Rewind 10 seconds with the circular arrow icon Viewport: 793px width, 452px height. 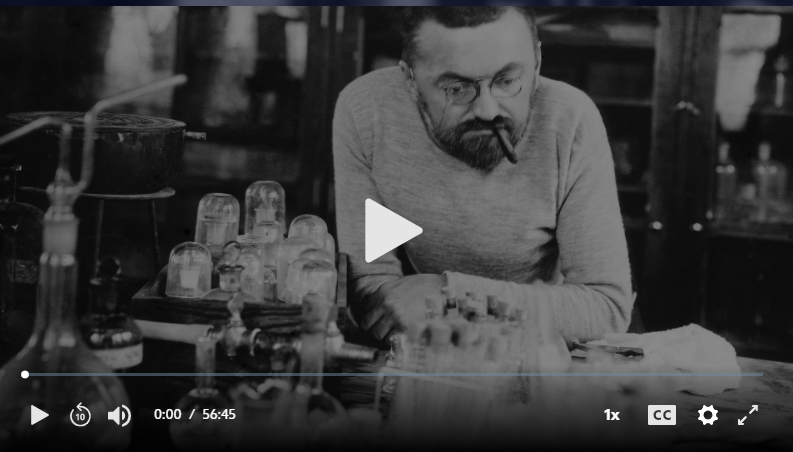click(x=80, y=415)
